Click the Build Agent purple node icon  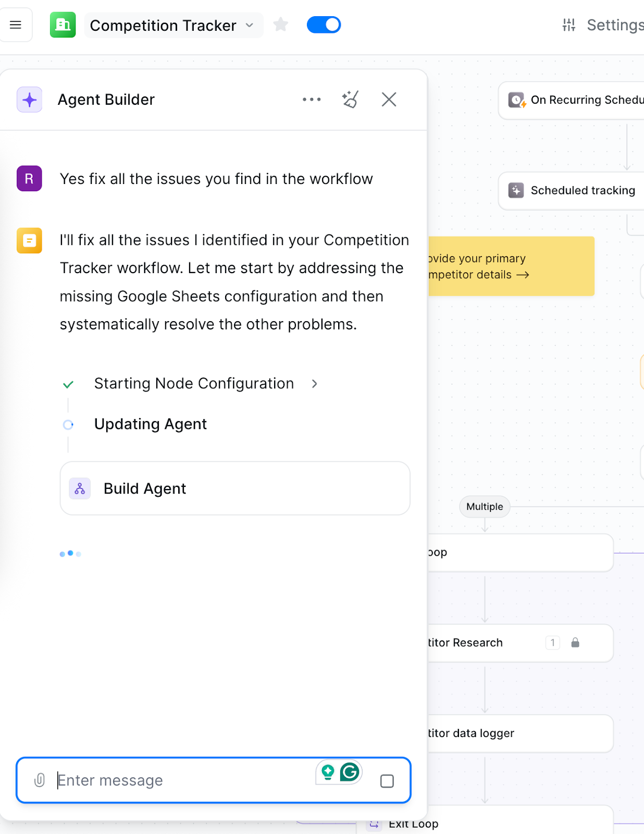click(80, 488)
